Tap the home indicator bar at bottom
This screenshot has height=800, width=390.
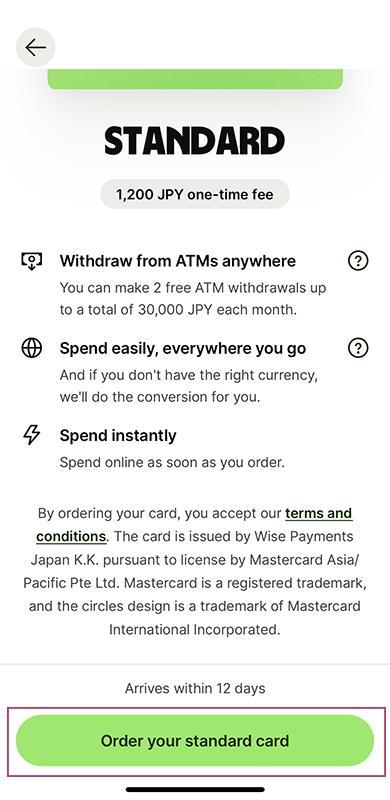(195, 789)
